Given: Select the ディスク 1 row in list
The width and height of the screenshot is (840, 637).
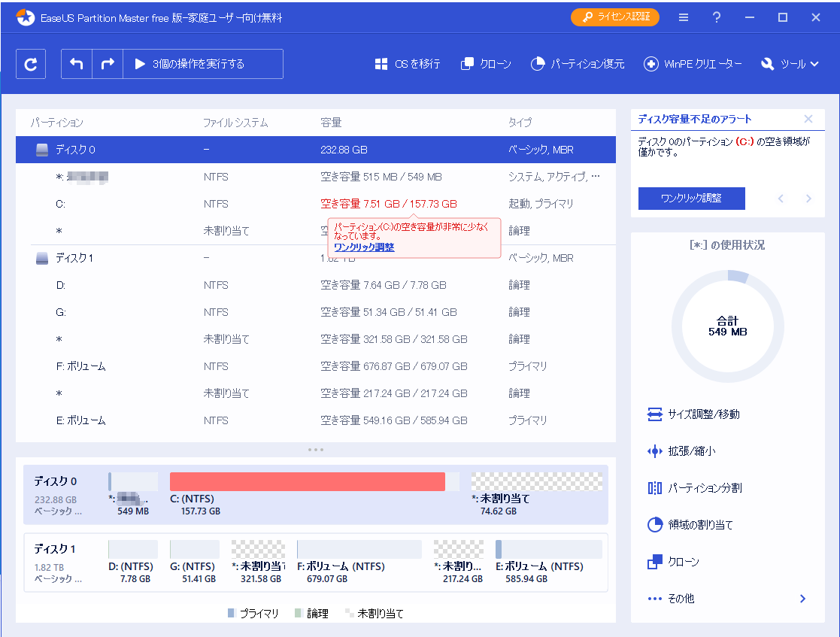Looking at the screenshot, I should point(316,258).
